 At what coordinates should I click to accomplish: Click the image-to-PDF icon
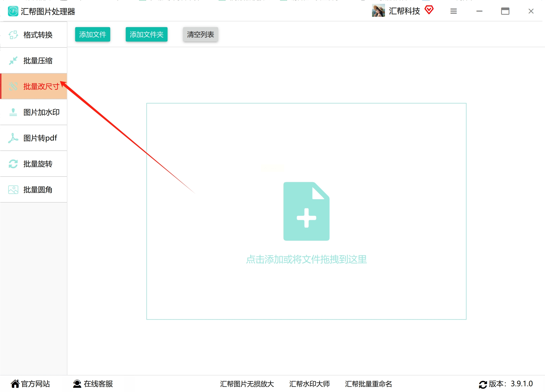click(13, 138)
